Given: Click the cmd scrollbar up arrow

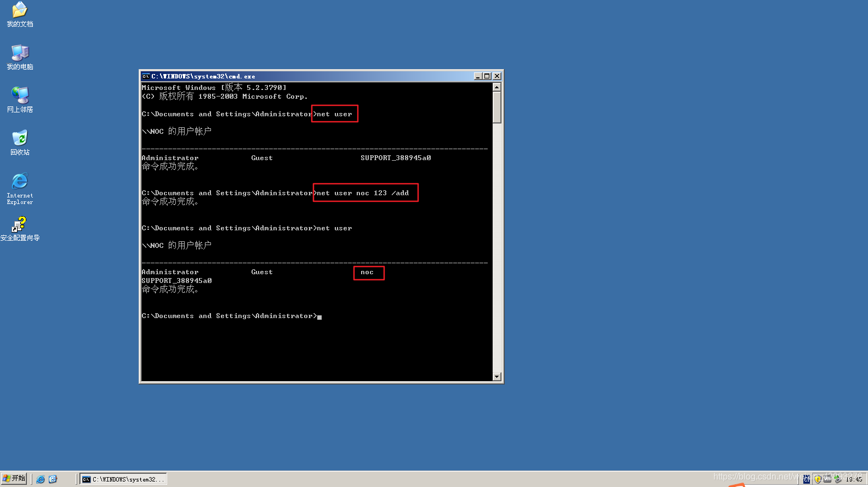Looking at the screenshot, I should 497,87.
